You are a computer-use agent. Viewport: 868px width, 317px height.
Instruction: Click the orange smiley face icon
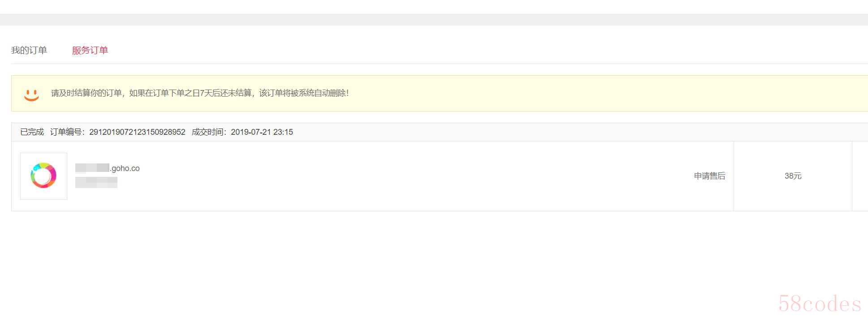click(31, 94)
